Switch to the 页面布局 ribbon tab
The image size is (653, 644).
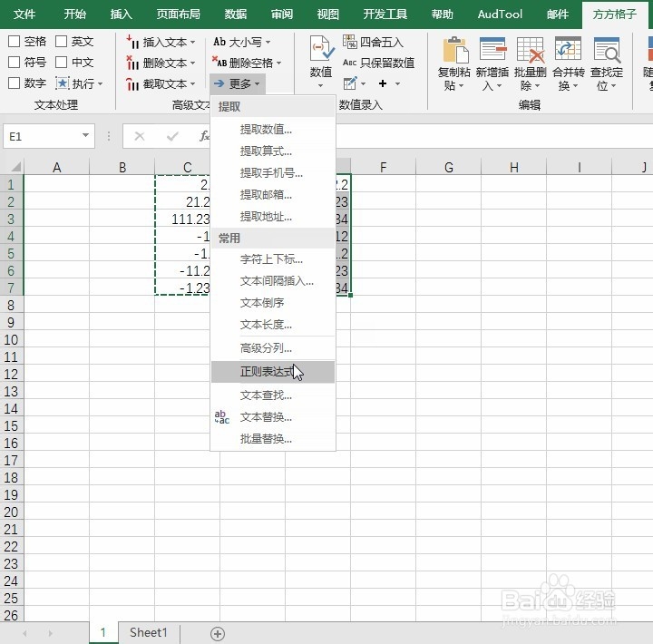tap(179, 15)
